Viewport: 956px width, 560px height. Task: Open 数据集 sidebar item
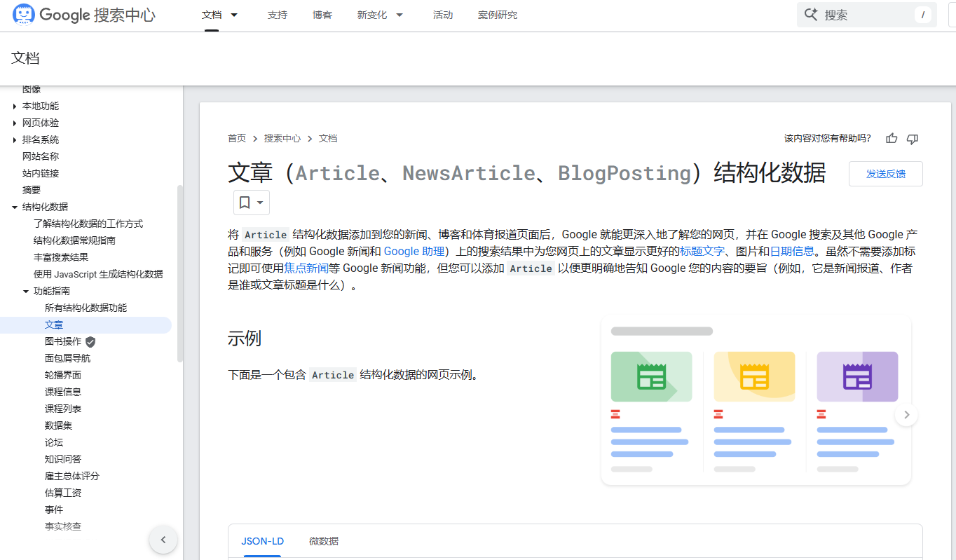[x=58, y=426]
